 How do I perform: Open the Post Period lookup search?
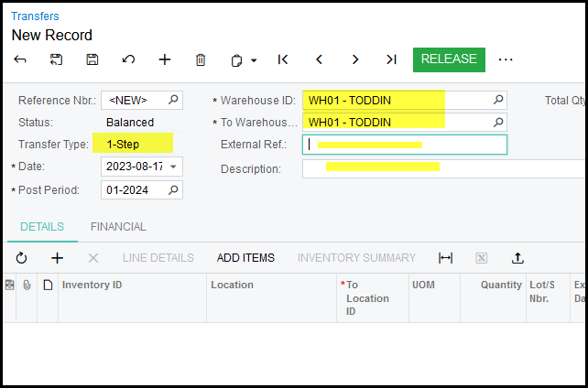coord(173,189)
